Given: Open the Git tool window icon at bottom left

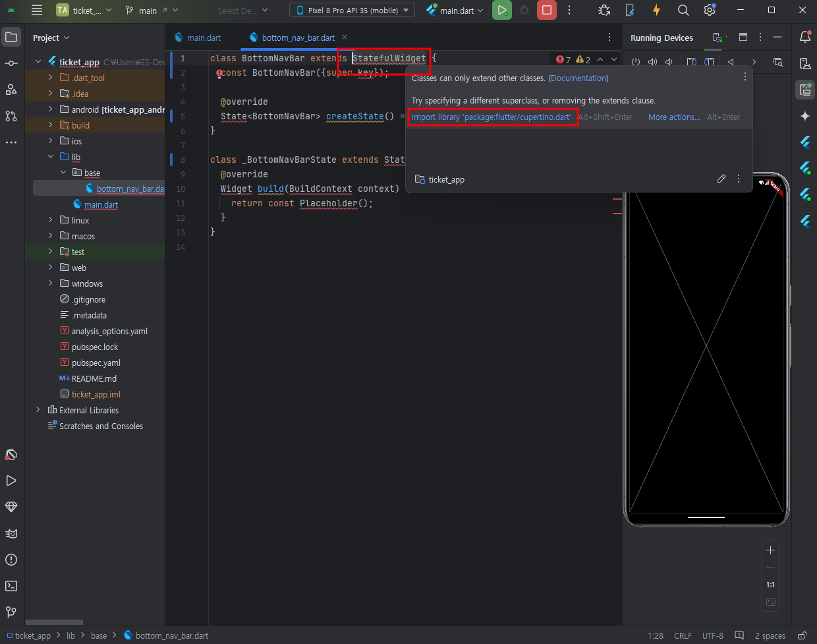Looking at the screenshot, I should [11, 612].
